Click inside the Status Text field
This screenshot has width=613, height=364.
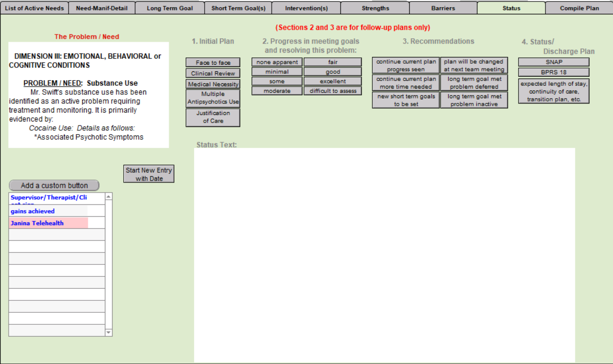(384, 255)
